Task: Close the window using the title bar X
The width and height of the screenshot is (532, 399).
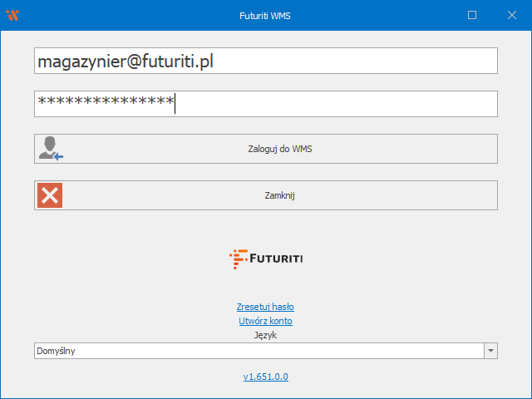Action: click(510, 15)
